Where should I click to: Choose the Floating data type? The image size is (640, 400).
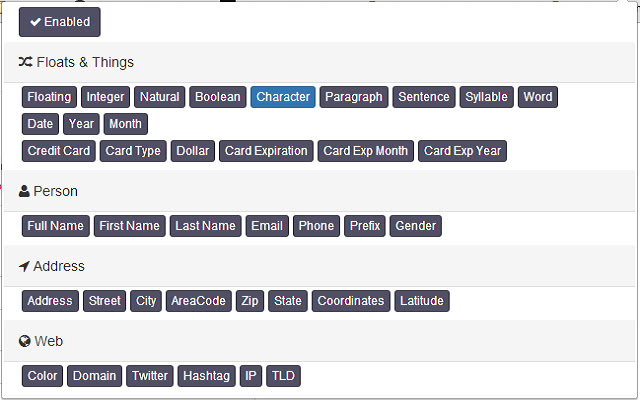tap(49, 97)
